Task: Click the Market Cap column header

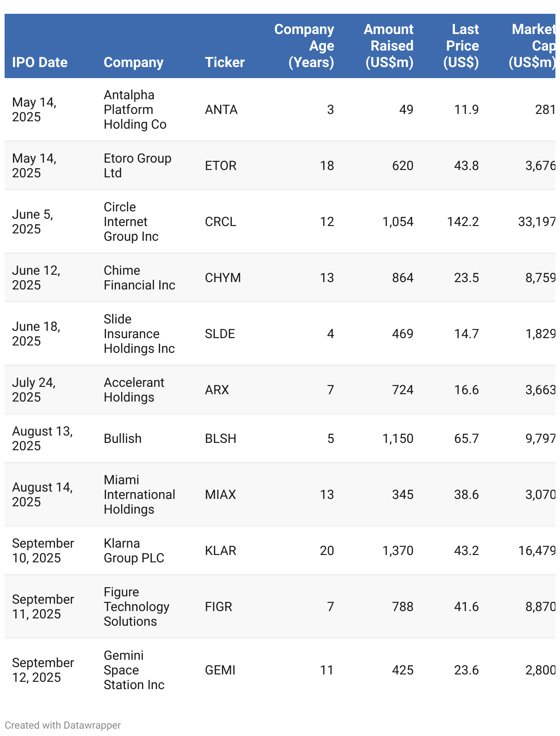Action: (532, 46)
